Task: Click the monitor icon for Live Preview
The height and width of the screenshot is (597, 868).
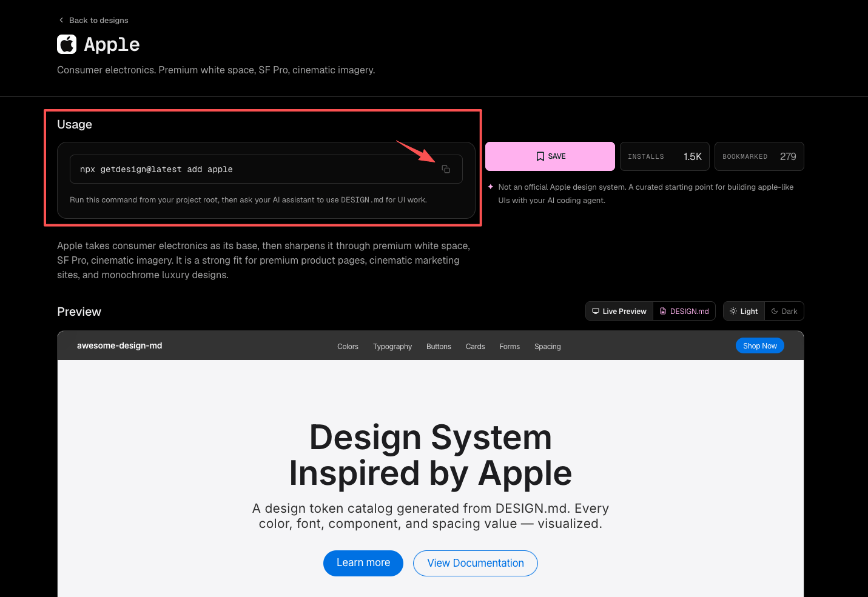Action: (x=596, y=311)
